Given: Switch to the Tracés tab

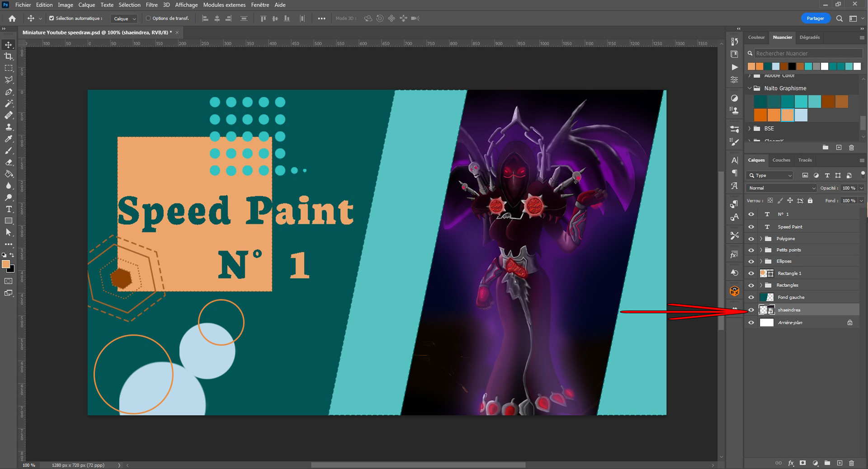Looking at the screenshot, I should tap(805, 160).
